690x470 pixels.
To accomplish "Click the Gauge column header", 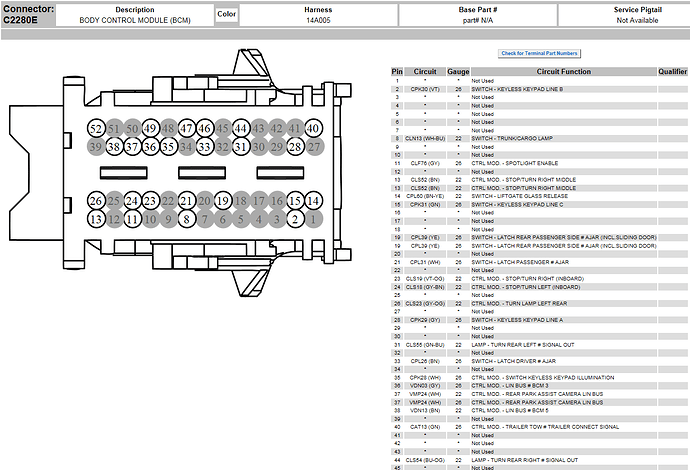I will click(x=458, y=71).
